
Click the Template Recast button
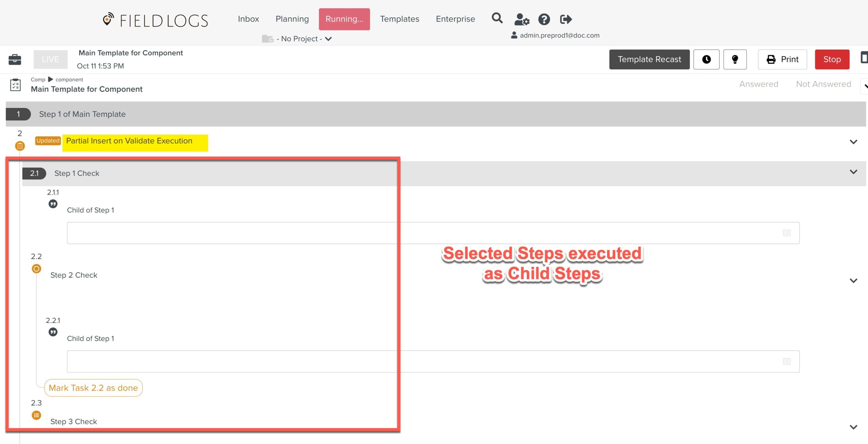coord(649,59)
